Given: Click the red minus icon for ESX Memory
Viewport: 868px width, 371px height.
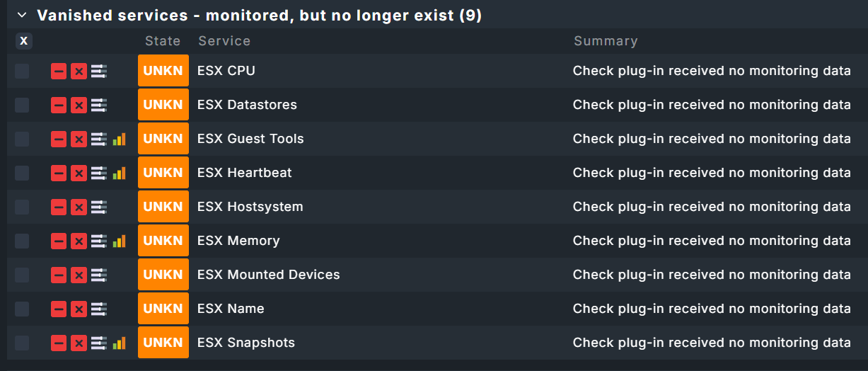Looking at the screenshot, I should 59,241.
